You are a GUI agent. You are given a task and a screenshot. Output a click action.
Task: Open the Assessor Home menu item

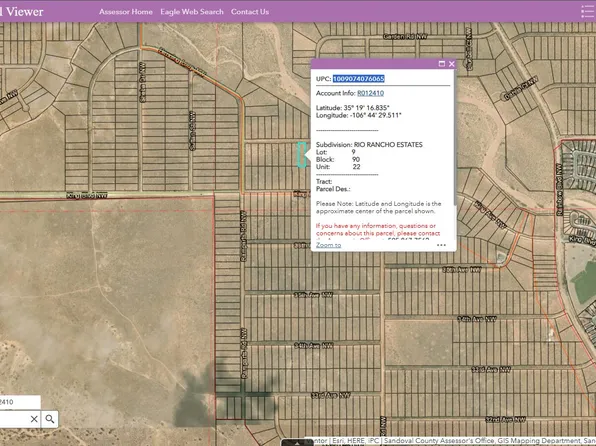point(126,12)
